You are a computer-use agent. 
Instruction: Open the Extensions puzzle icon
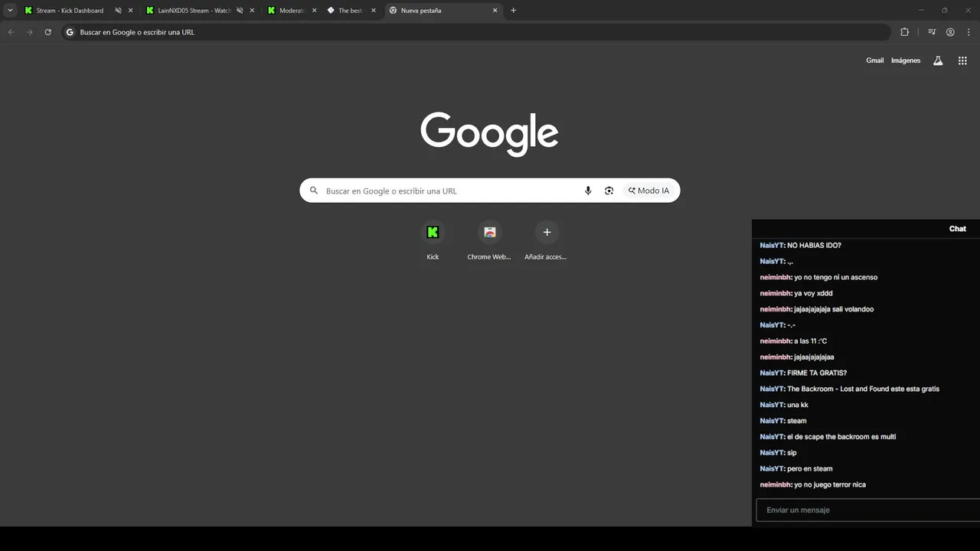[x=905, y=32]
